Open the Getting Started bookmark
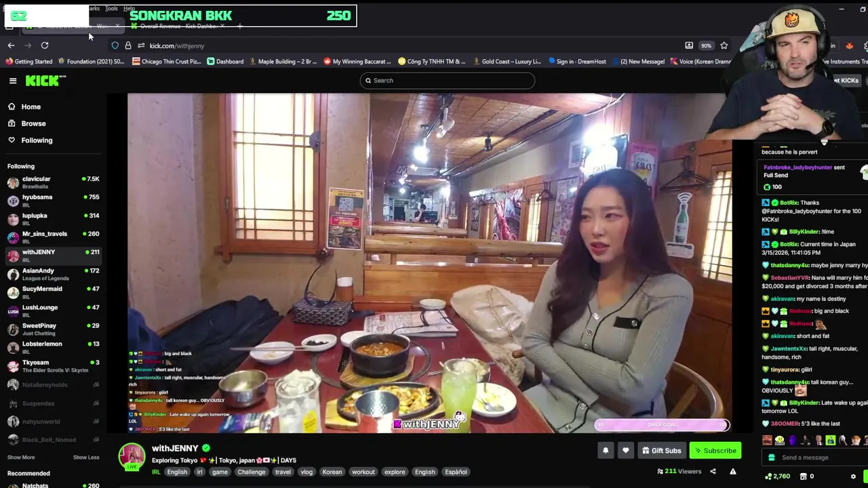This screenshot has width=868, height=488. click(29, 62)
